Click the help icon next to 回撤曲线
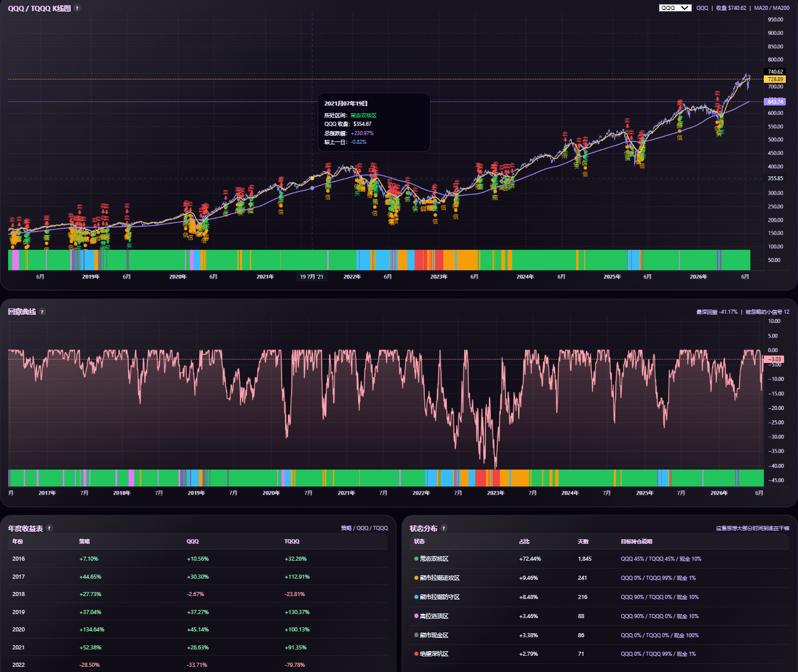Screen dimensions: 798x672 click(42, 312)
